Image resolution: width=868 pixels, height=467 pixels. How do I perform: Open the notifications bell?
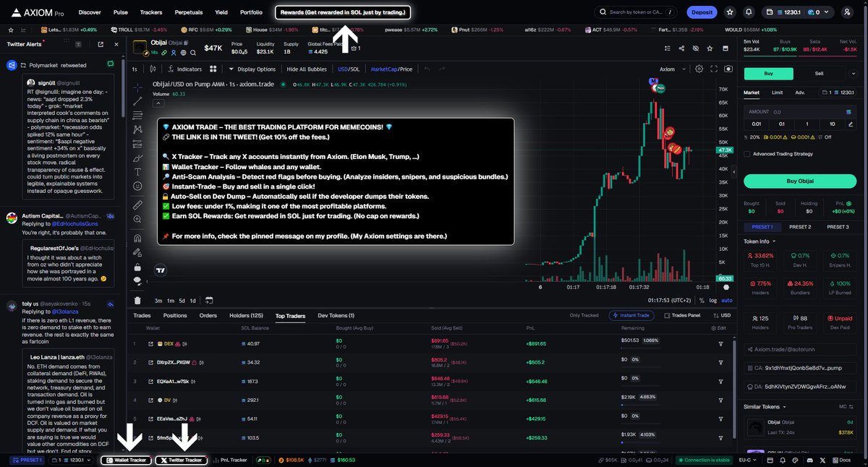pyautogui.click(x=749, y=12)
